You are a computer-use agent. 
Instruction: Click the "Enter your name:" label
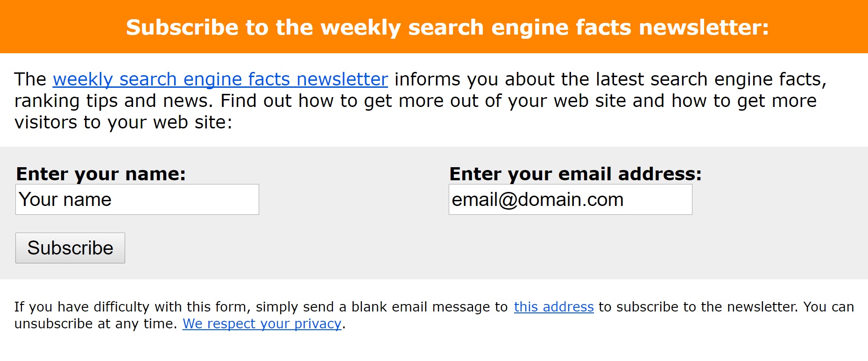101,174
